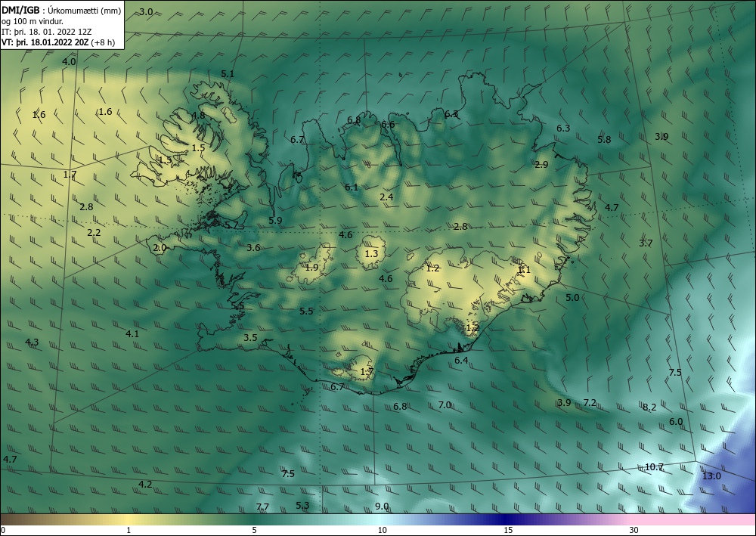This screenshot has width=756, height=536.
Task: Click the colorbar tick label 10
Action: coord(382,530)
